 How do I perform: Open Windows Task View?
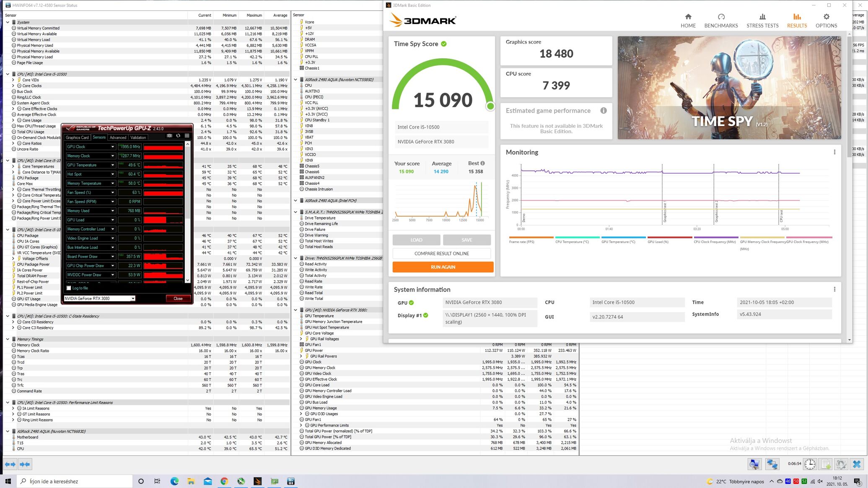(x=157, y=481)
